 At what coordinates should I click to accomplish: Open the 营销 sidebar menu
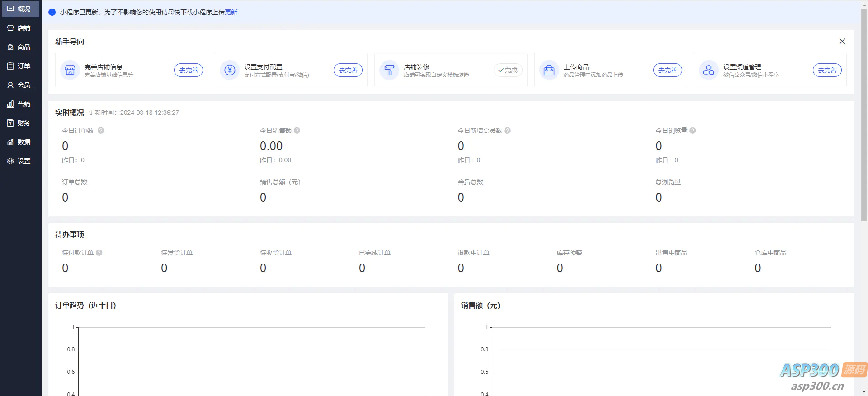pyautogui.click(x=19, y=104)
